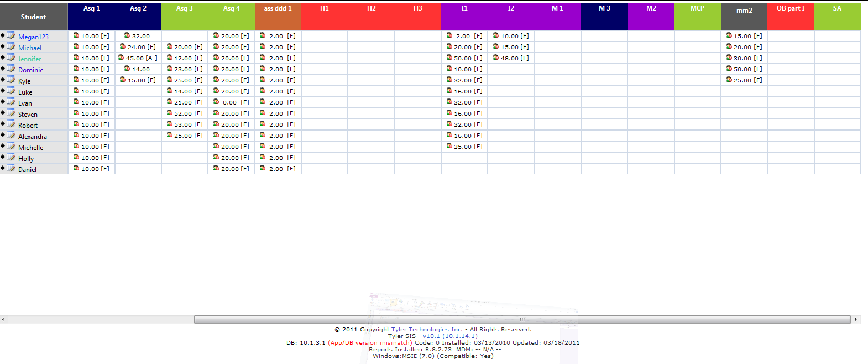Expand the row arrow beside Luke
The height and width of the screenshot is (364, 868).
[x=3, y=91]
